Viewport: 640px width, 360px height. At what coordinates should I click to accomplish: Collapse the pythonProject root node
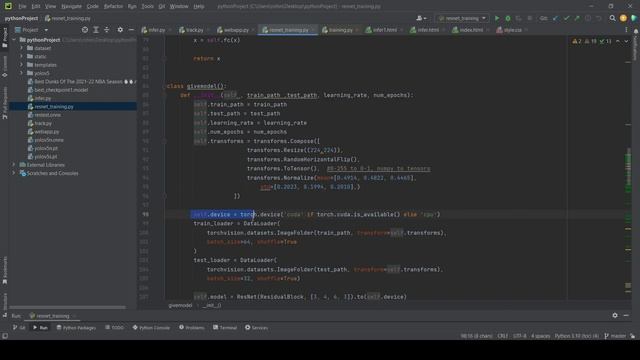tap(13, 40)
